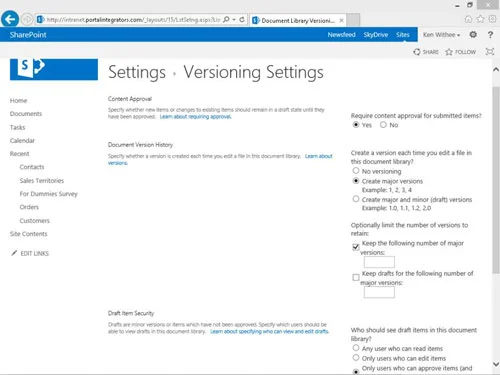Viewport: 500px width, 375px height.
Task: Expand the Ken Withee user menu
Action: (441, 35)
